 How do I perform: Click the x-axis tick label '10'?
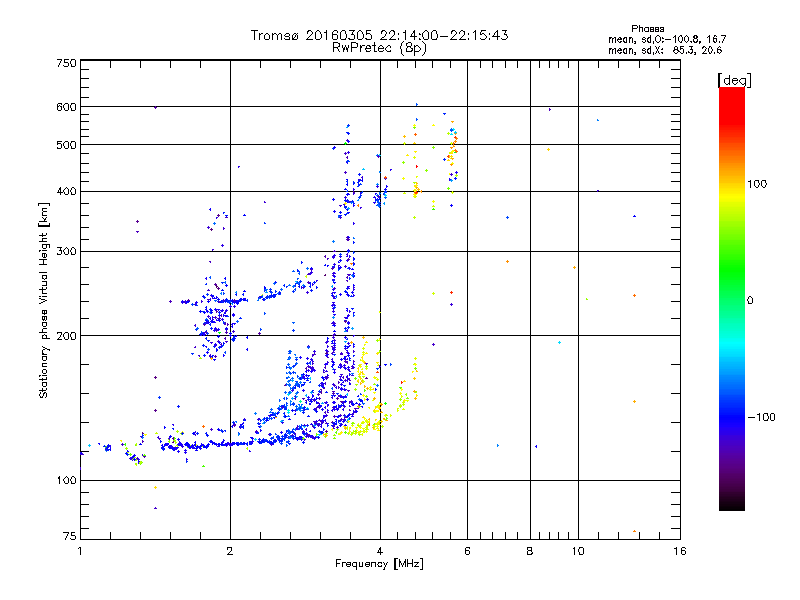click(x=578, y=551)
